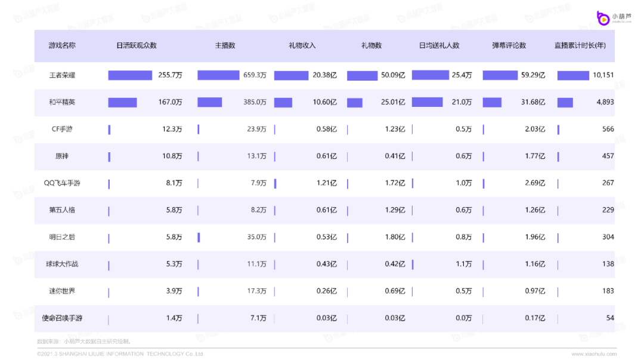Click the 弹幕评论数 column header
This screenshot has height=363, width=644.
click(509, 45)
